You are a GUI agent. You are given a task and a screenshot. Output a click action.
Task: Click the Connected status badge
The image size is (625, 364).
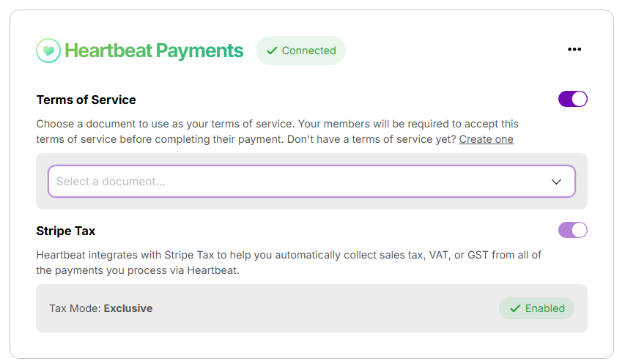(x=300, y=51)
